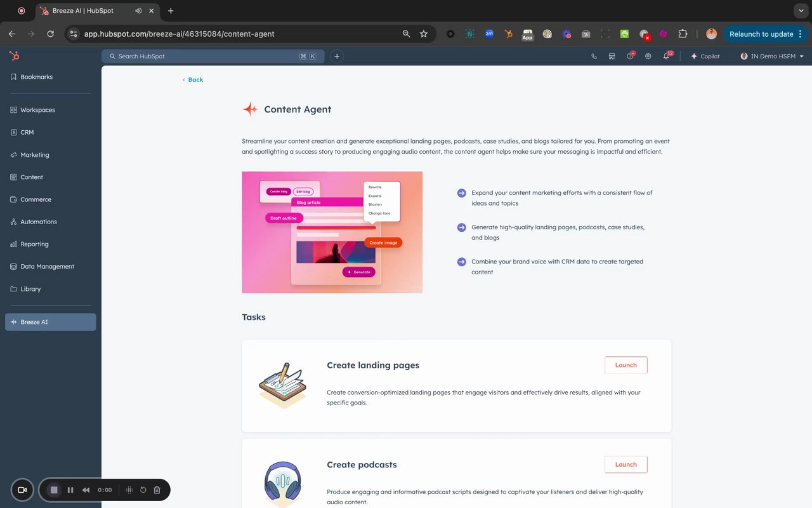Open the tab search chevron dropdown
Image resolution: width=812 pixels, height=508 pixels.
(x=801, y=11)
